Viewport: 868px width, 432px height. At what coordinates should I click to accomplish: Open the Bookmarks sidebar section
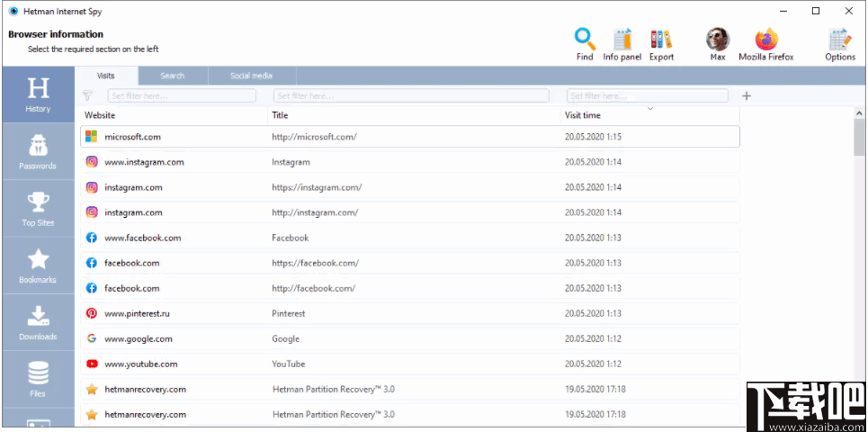click(x=38, y=265)
